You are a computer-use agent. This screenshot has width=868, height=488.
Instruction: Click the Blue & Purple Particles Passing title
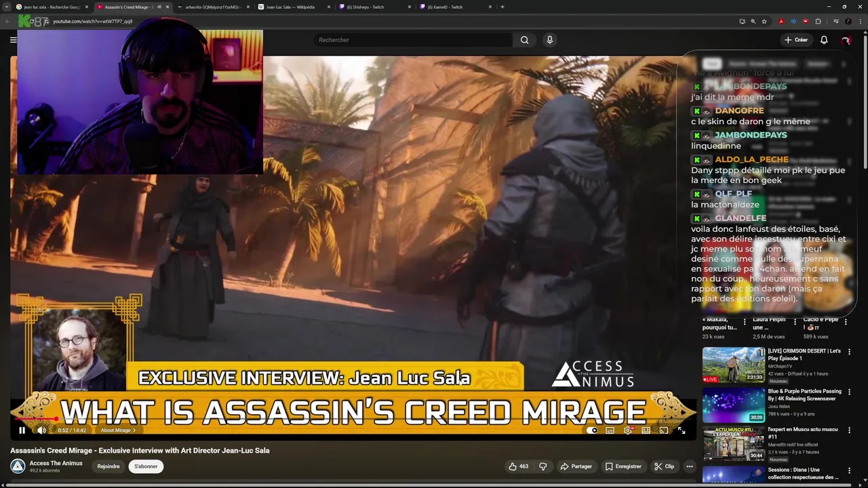(804, 394)
